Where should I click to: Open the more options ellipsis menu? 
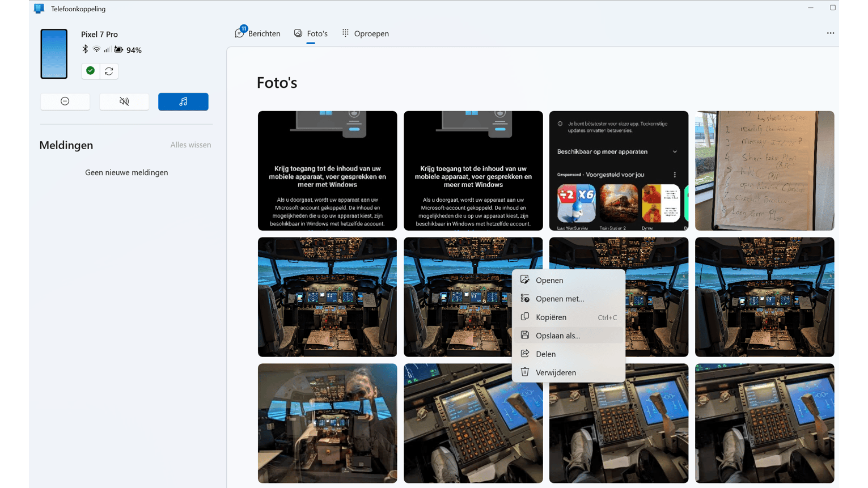(831, 33)
